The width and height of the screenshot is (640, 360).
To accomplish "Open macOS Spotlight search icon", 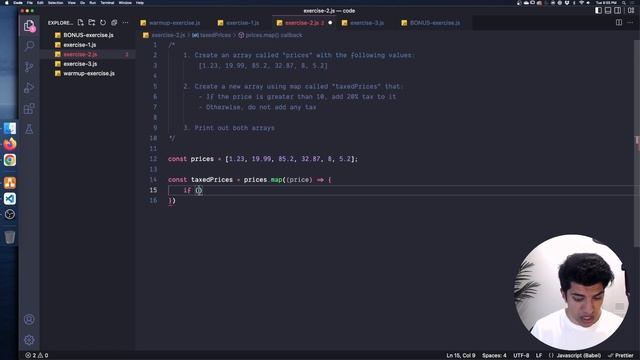I will click(x=624, y=2).
